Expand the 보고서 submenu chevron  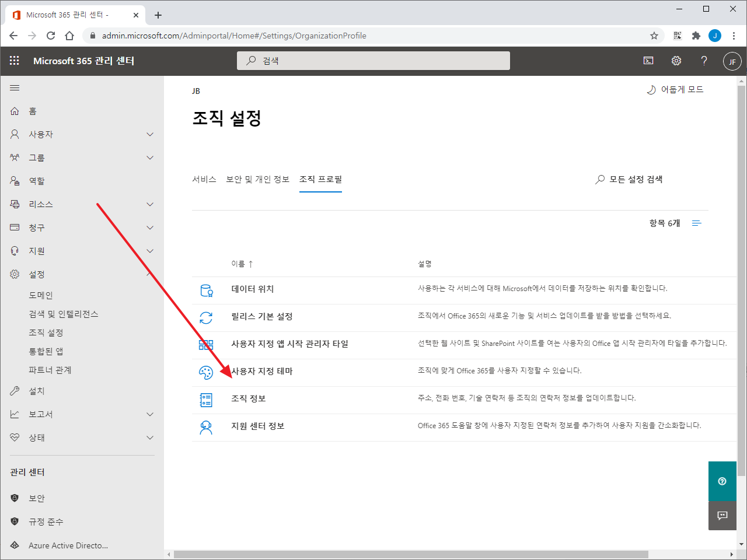[150, 414]
